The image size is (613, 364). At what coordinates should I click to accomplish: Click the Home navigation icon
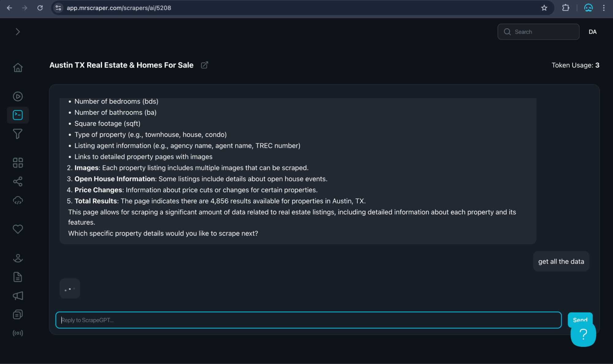(x=17, y=67)
